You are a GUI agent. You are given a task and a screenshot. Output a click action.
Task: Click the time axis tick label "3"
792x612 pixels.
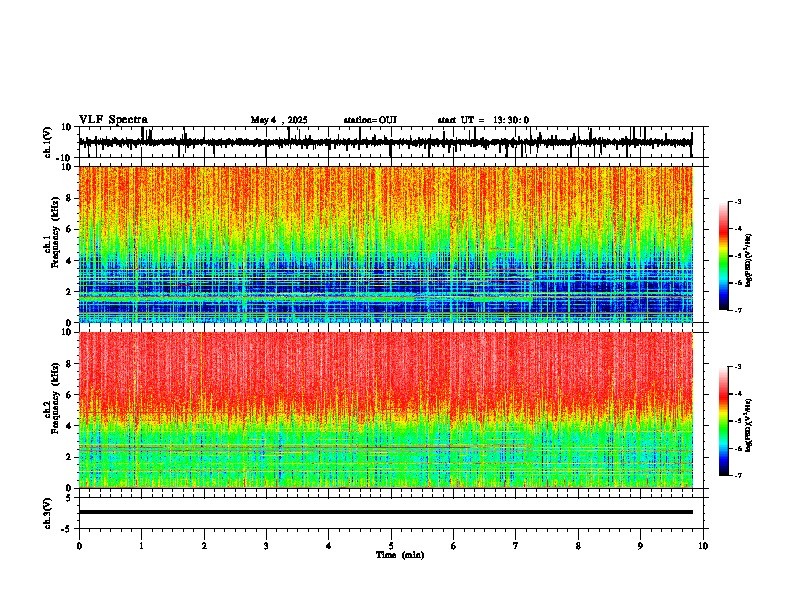(266, 546)
